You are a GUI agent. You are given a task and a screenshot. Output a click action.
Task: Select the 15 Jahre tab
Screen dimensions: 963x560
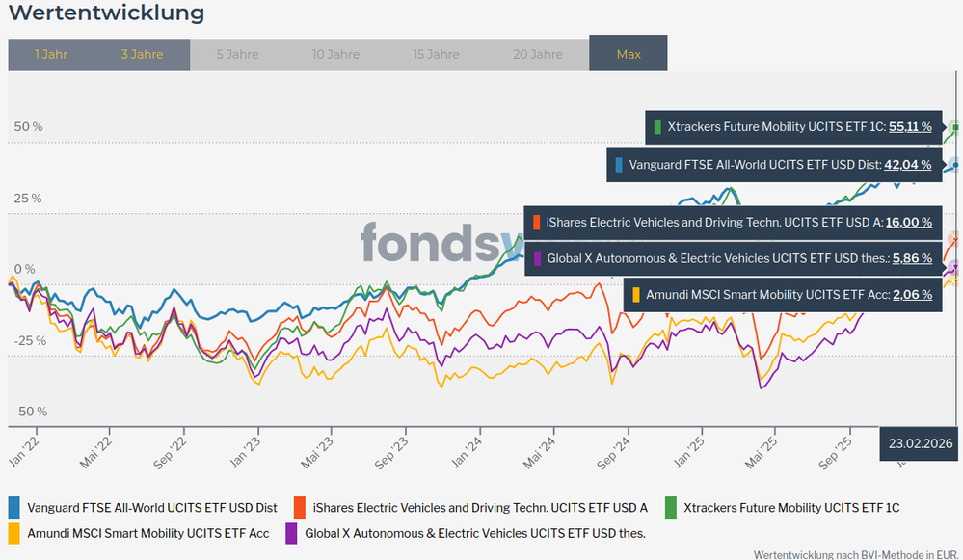pyautogui.click(x=436, y=55)
